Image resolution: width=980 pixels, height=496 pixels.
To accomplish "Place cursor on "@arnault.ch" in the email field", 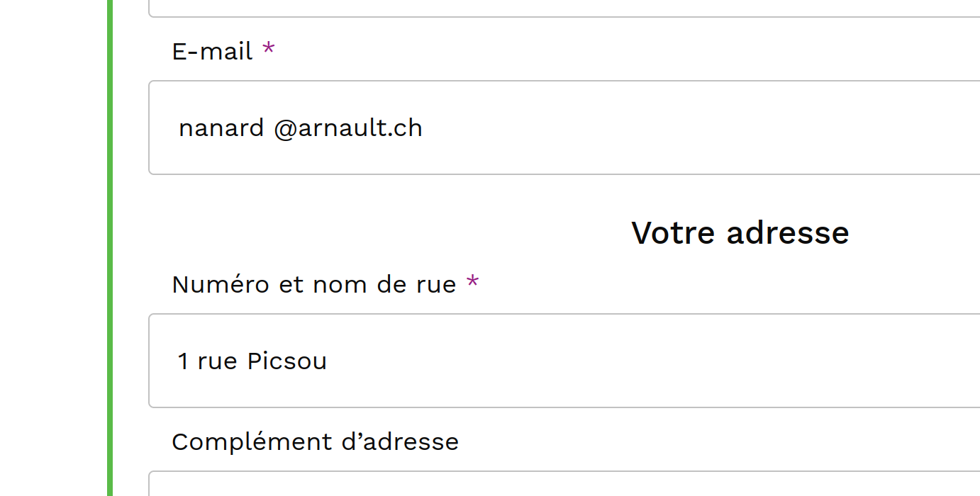I will click(347, 128).
